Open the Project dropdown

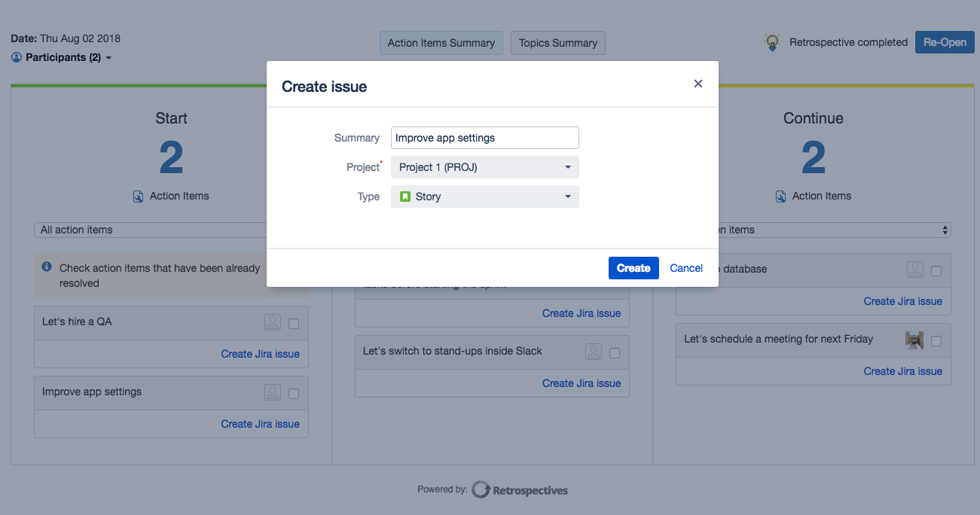coord(485,167)
